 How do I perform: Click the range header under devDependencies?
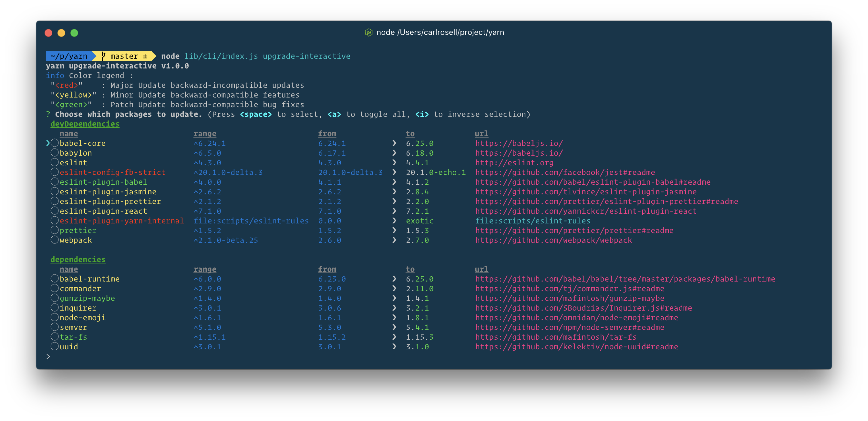point(205,134)
